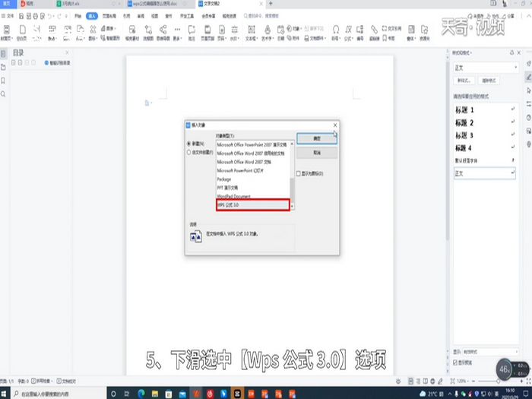Click the 艺术字 word art icon
Image resolution: width=532 pixels, height=399 pixels.
pos(268,33)
